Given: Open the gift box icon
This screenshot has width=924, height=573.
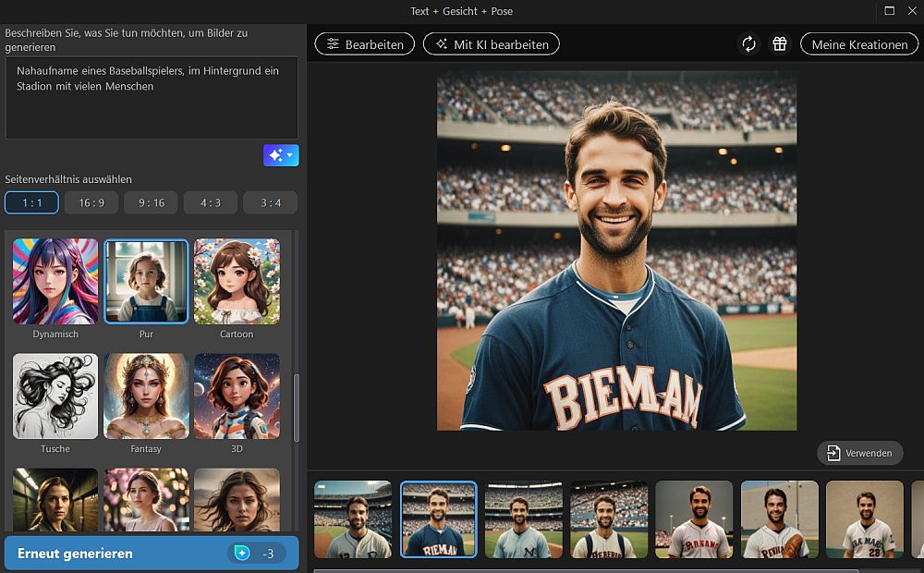Looking at the screenshot, I should coord(780,44).
